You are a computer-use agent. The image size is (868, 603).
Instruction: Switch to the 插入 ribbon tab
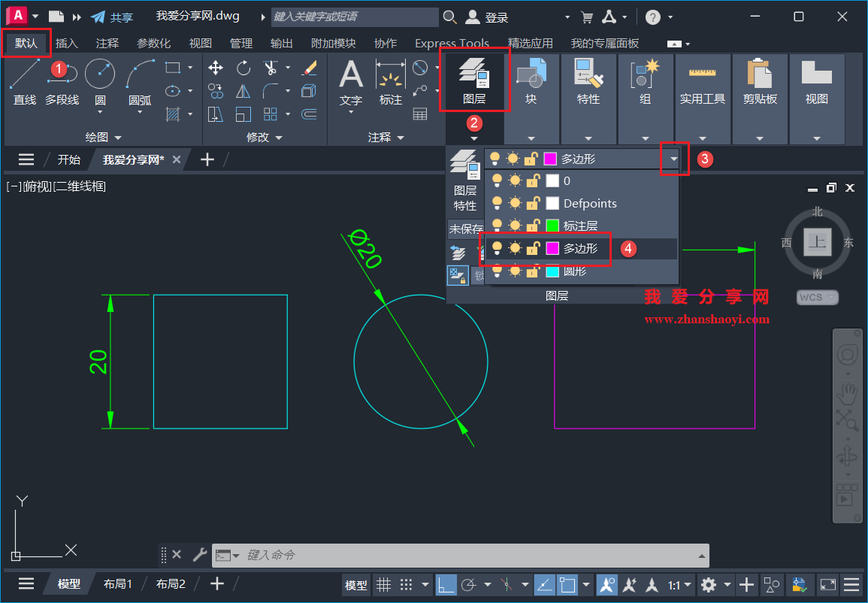[x=66, y=43]
